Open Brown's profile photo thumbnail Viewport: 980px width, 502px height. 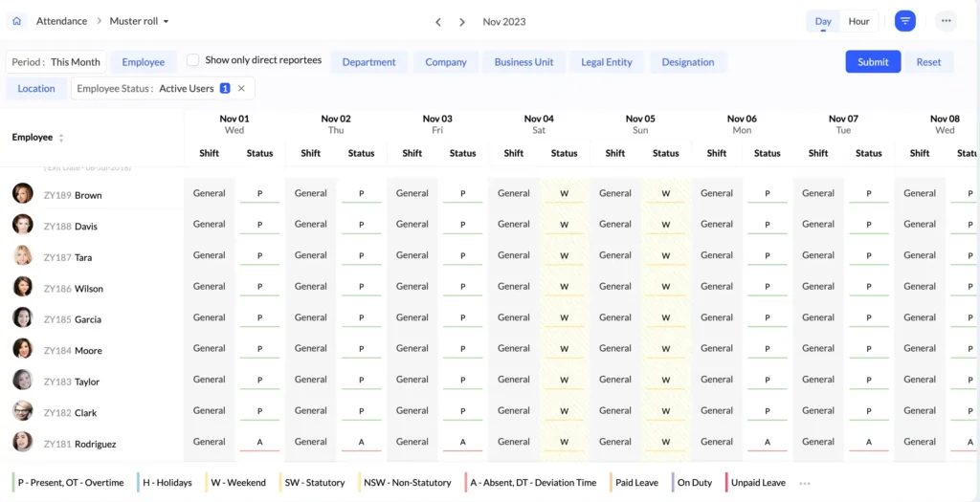(x=22, y=194)
